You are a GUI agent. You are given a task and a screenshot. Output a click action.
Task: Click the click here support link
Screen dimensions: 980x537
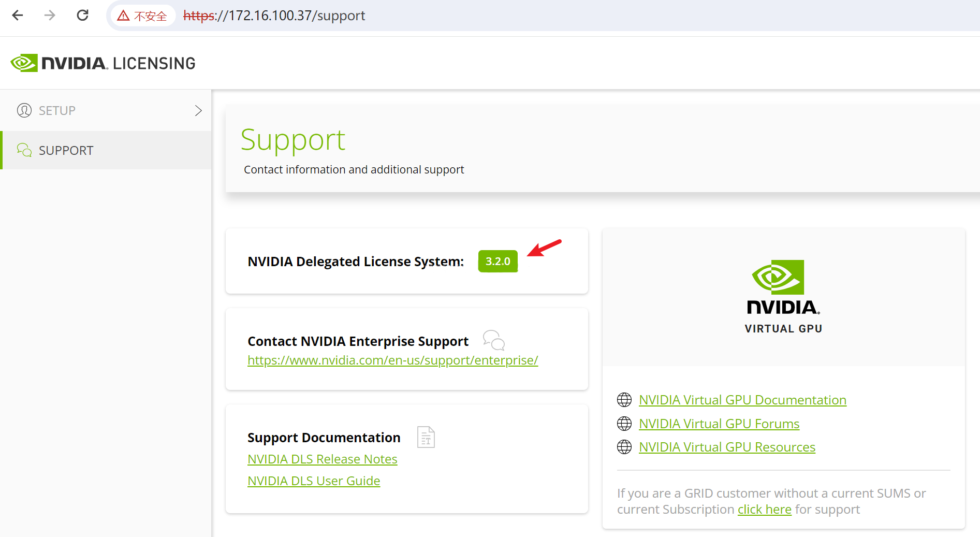[x=764, y=509]
